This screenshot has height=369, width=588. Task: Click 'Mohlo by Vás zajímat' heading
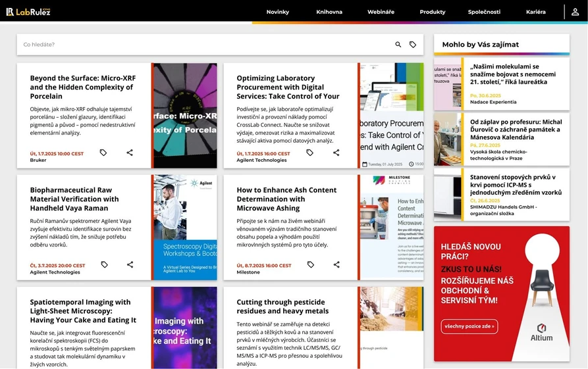tap(481, 45)
